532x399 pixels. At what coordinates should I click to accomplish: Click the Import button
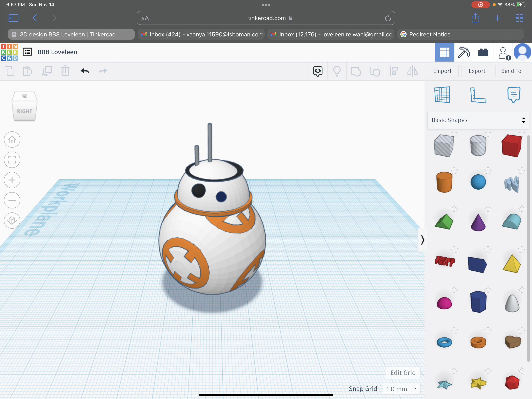tap(443, 71)
